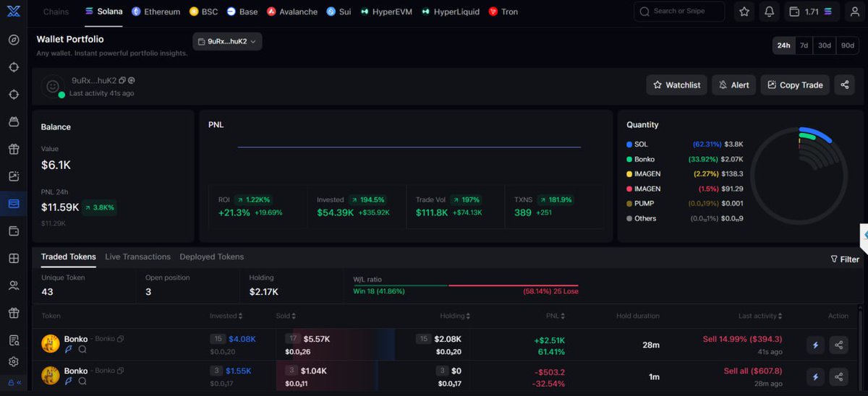Click search magnifier under first Bonko token
Viewport: 868px width, 396px height.
pyautogui.click(x=82, y=349)
